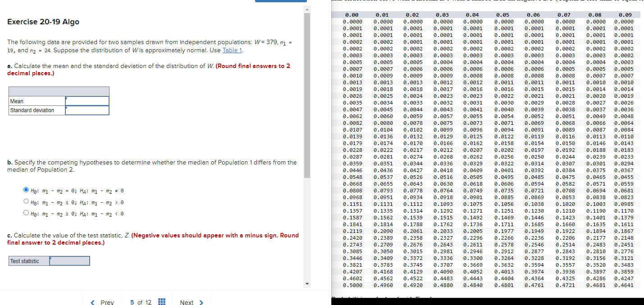Select the 0.00 column header in the table
Image resolution: width=644 pixels, height=305 pixels.
[x=351, y=14]
